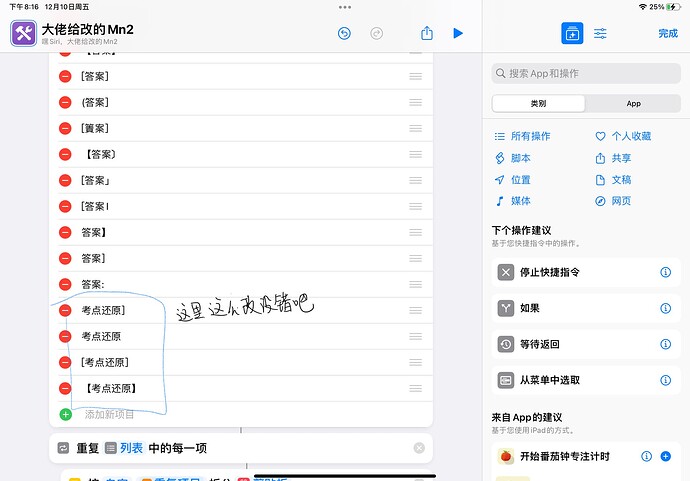Image resolution: width=690 pixels, height=481 pixels.
Task: Remove the 重复 列表 repeat action
Action: coord(419,448)
